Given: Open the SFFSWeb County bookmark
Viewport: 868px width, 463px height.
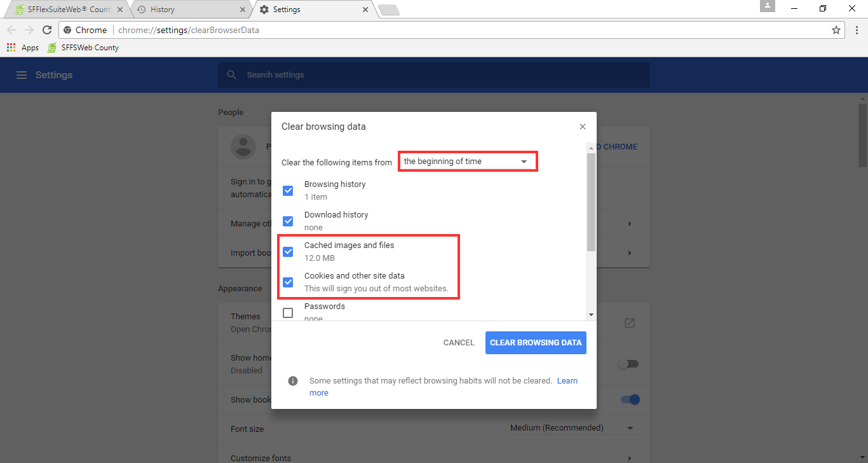Looking at the screenshot, I should point(83,48).
